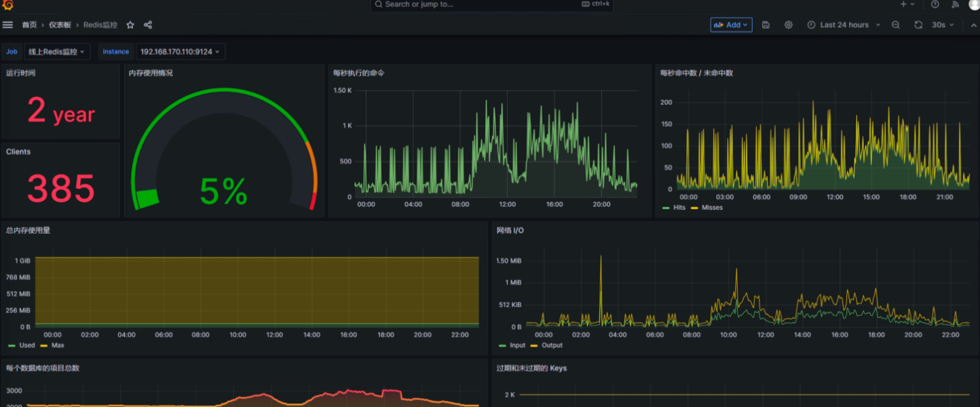Viewport: 980px width, 407px height.
Task: Open dashboard settings gear icon
Action: coord(789,25)
